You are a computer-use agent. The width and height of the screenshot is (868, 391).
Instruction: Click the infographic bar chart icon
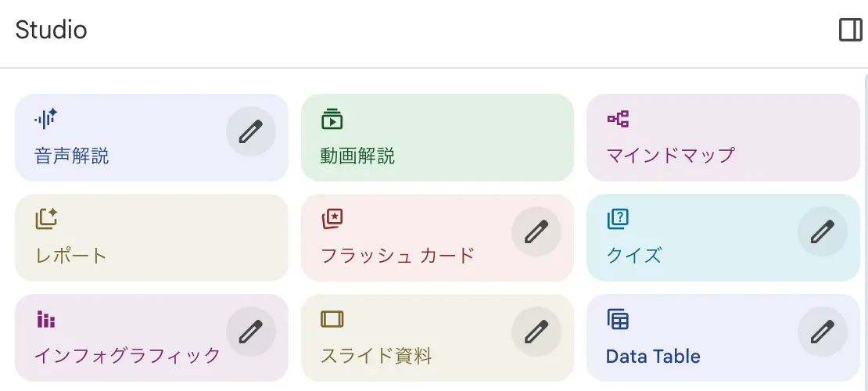(46, 319)
